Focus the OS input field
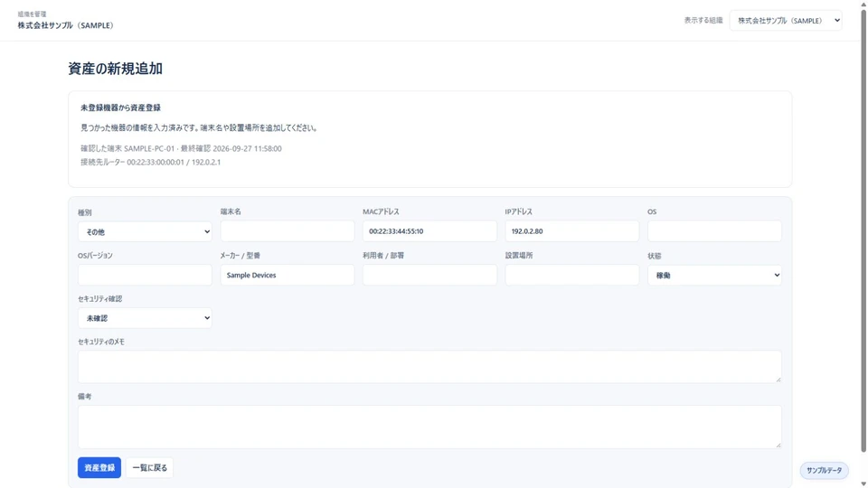Image resolution: width=868 pixels, height=488 pixels. (714, 230)
